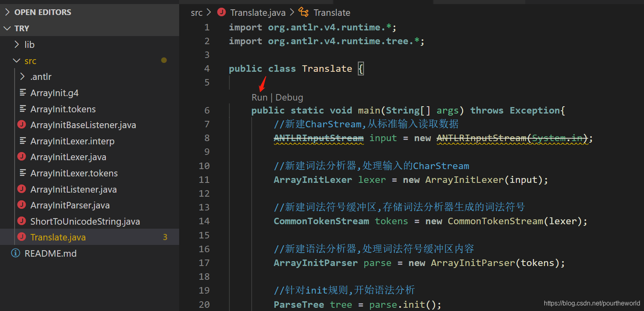
Task: Click the main method name on line 6
Action: pyautogui.click(x=369, y=111)
